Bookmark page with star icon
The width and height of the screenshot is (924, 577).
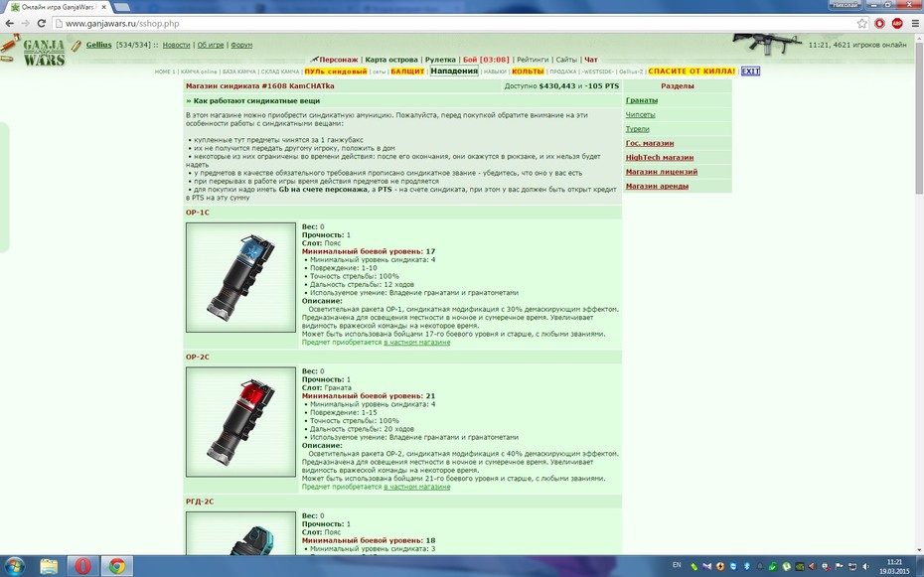click(862, 24)
